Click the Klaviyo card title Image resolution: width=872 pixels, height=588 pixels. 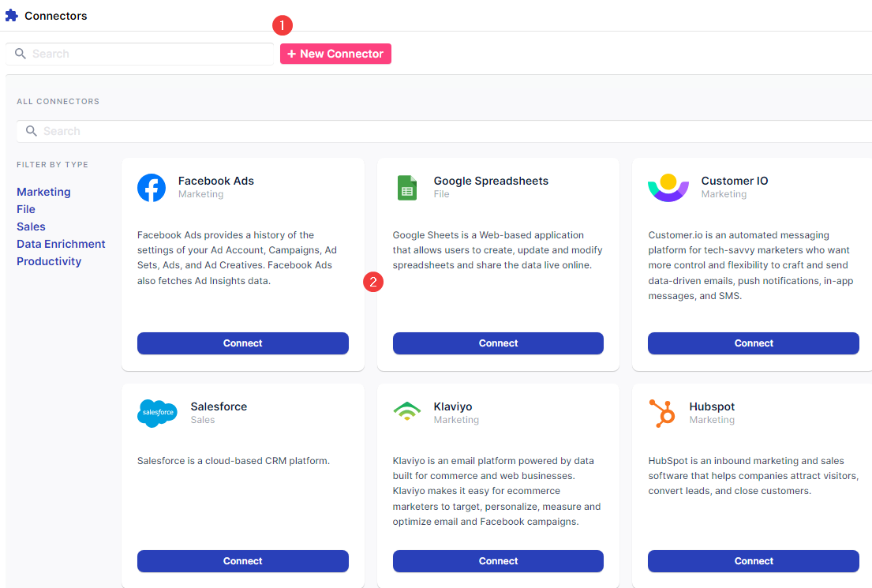[x=453, y=406]
